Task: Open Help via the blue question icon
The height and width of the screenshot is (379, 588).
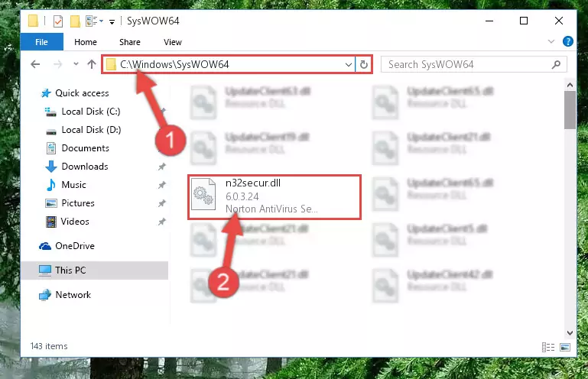Action: (x=568, y=41)
